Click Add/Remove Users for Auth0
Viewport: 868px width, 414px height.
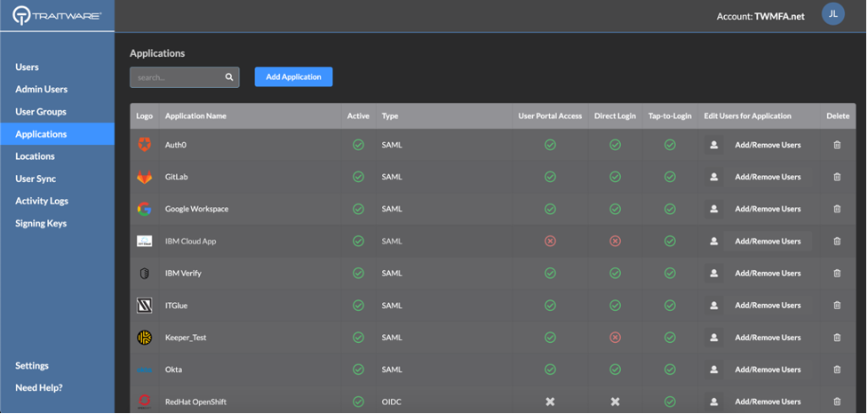click(768, 145)
